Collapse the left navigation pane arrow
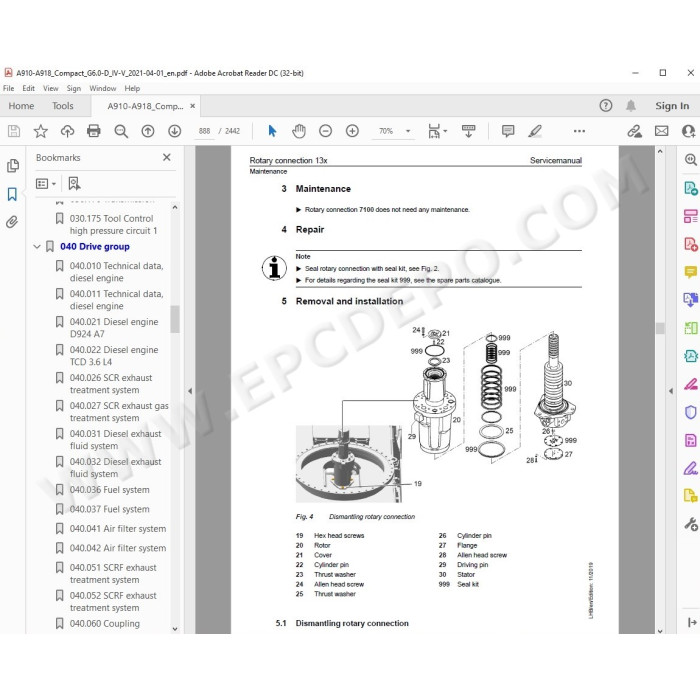700x700 pixels. (190, 391)
